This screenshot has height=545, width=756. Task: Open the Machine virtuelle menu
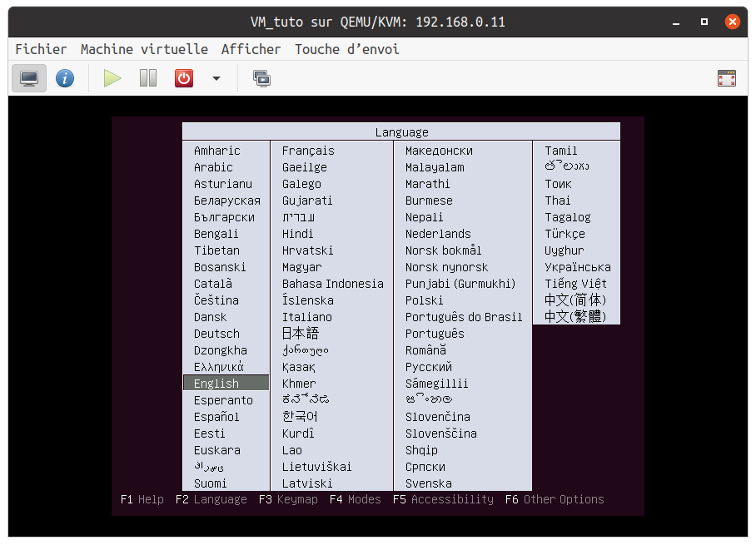[144, 49]
